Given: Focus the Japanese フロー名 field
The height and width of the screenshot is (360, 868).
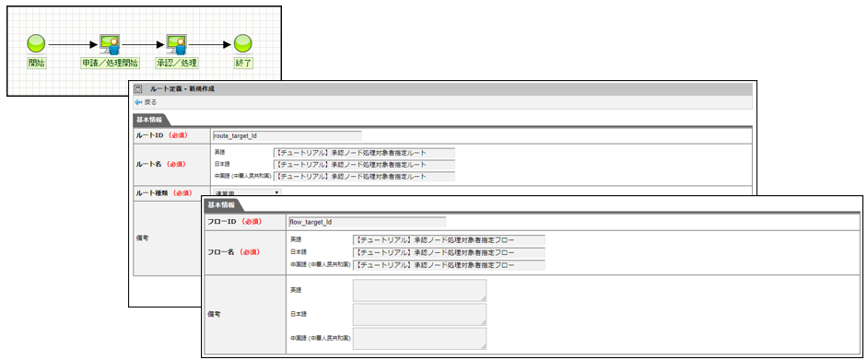Looking at the screenshot, I should click(449, 252).
